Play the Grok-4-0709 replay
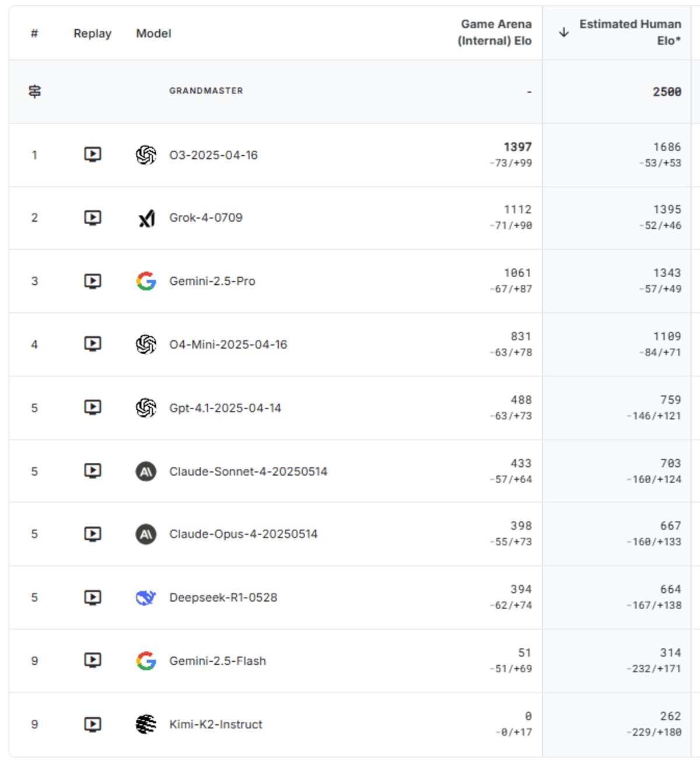Viewport: 700px width, 768px height. point(92,218)
